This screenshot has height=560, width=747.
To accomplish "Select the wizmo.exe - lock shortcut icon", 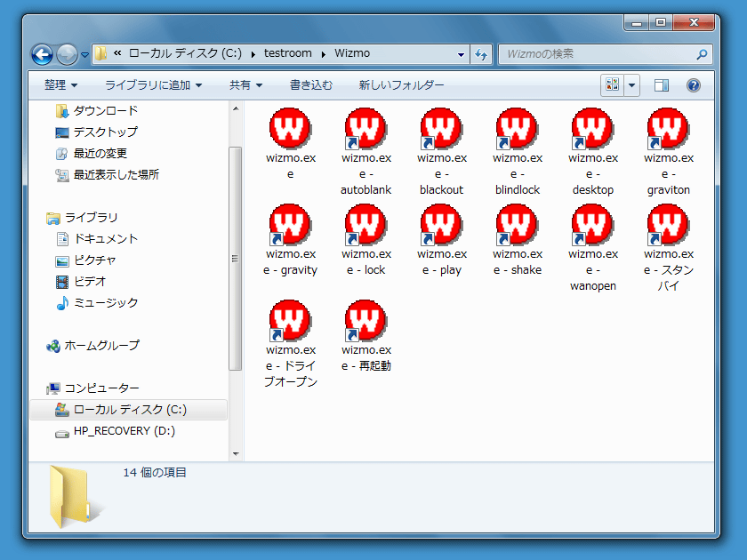I will pos(365,224).
